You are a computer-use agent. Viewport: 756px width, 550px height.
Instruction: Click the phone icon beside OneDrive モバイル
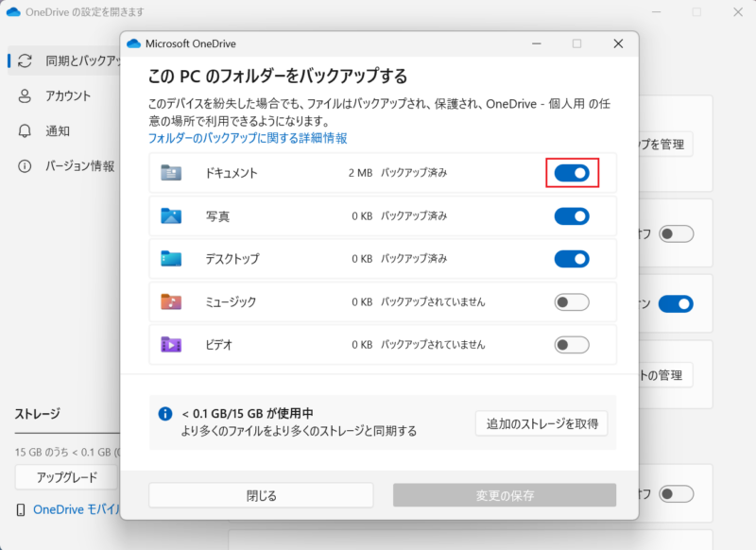coord(21,509)
